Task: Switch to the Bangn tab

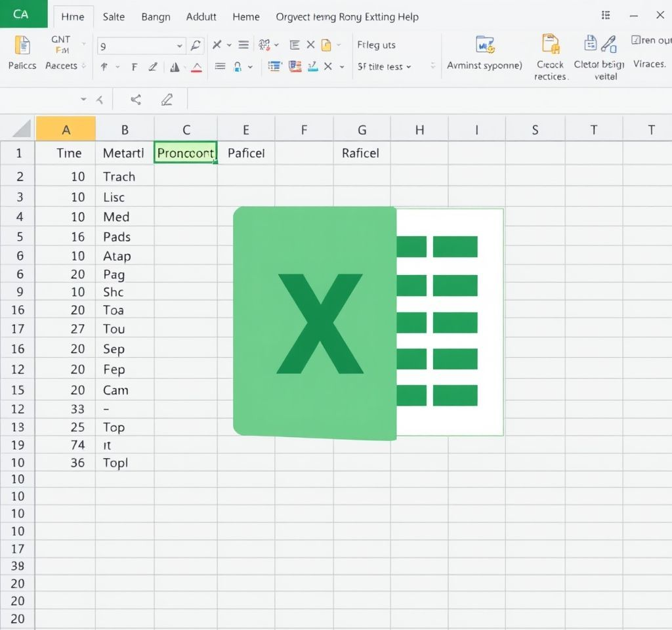Action: coord(156,17)
